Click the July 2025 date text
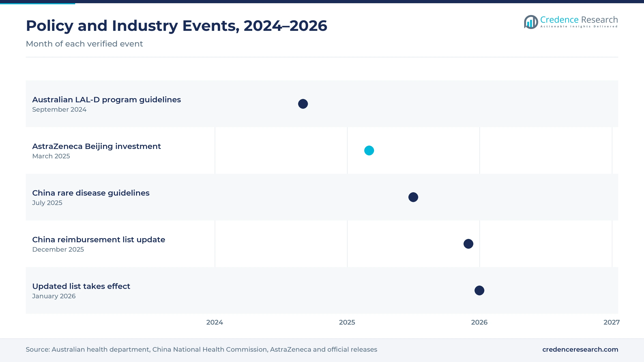This screenshot has height=362, width=644. tap(47, 203)
